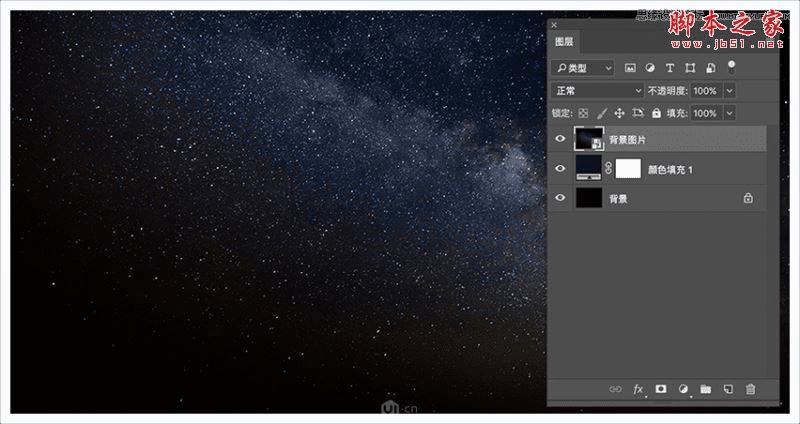Filter layers by shape layer type

click(690, 68)
